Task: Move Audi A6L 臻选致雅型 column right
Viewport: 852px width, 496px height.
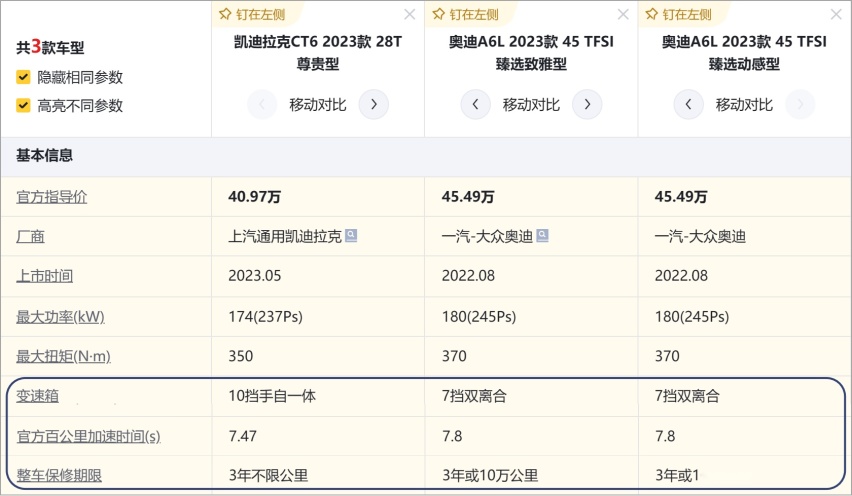Action: pyautogui.click(x=587, y=104)
